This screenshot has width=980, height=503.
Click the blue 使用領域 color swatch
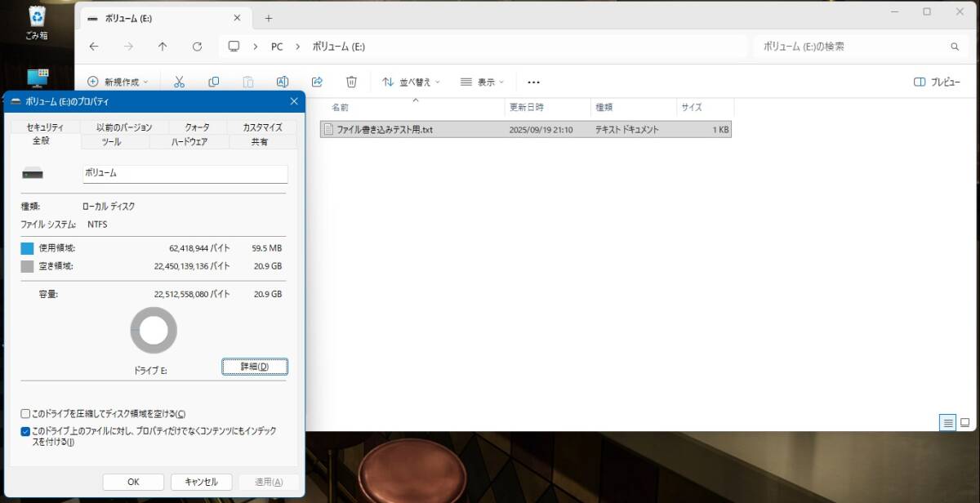[27, 248]
